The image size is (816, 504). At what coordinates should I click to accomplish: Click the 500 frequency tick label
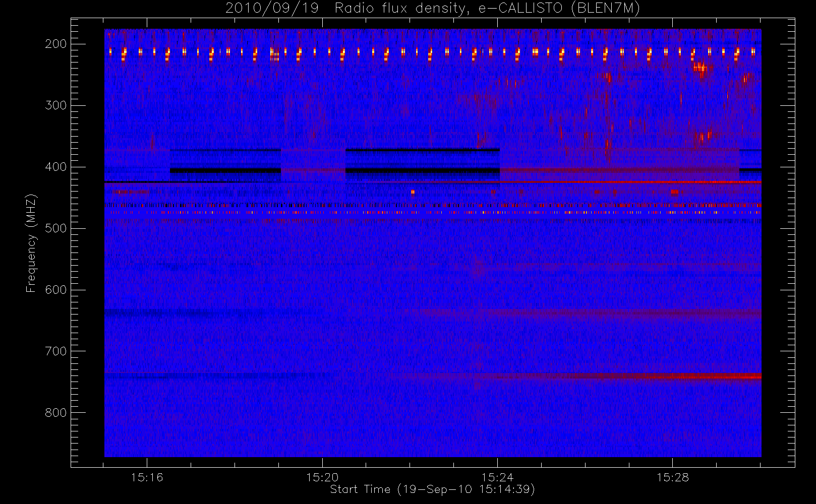coord(56,228)
